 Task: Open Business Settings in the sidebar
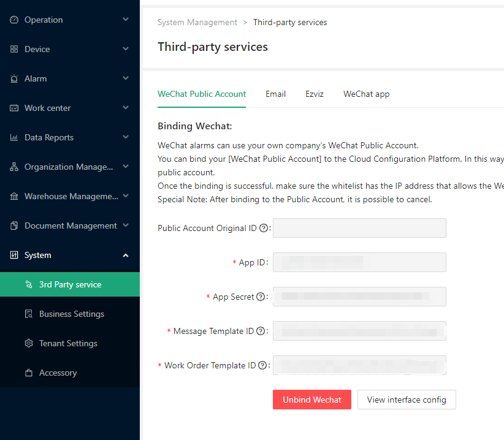pos(70,314)
